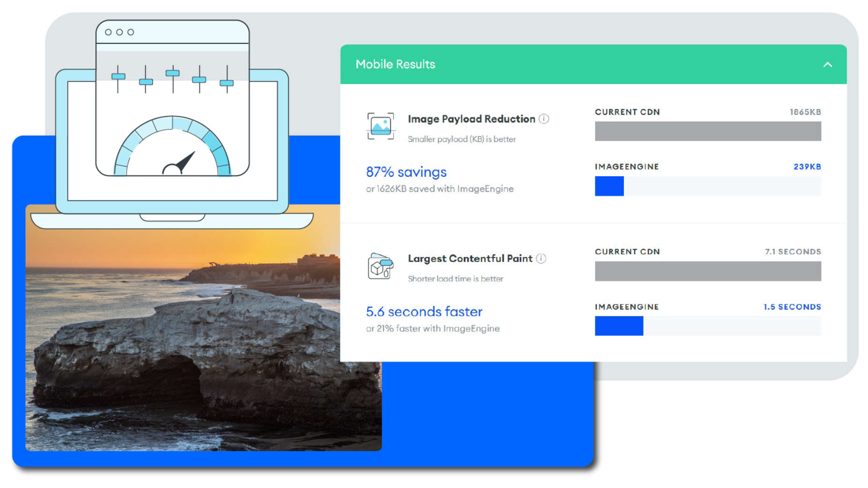
Task: Click the rightmost slider knob in browser illustration
Action: click(x=227, y=83)
